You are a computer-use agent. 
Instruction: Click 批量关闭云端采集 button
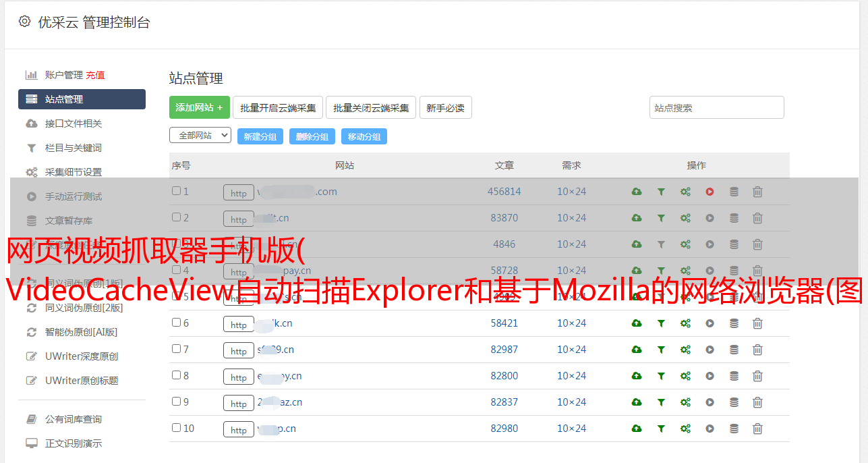click(371, 107)
